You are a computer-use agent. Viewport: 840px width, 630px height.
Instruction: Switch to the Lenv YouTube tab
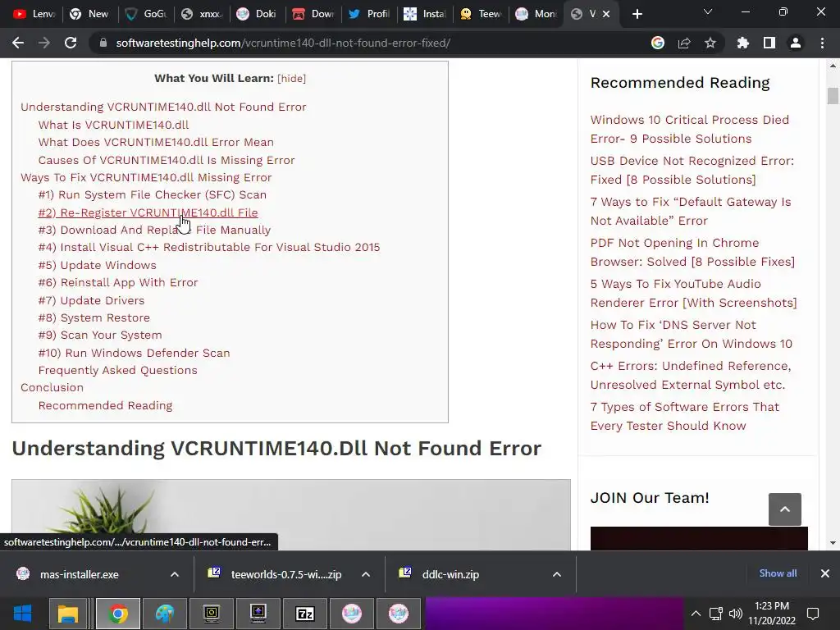(x=34, y=14)
